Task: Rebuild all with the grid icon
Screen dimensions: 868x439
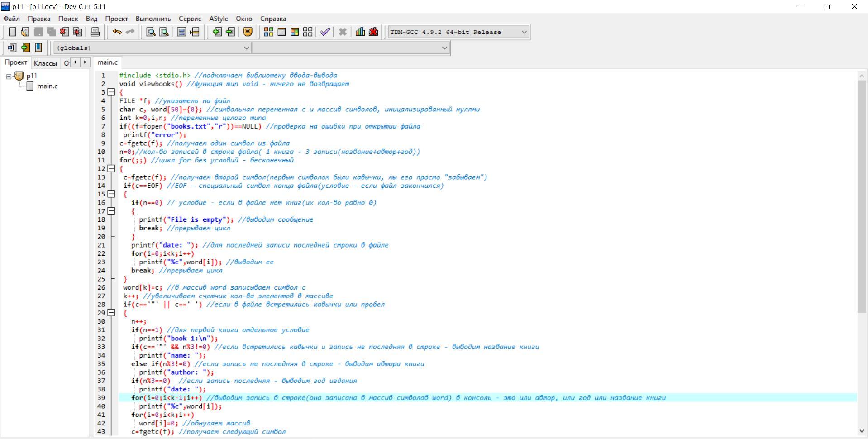Action: (308, 32)
